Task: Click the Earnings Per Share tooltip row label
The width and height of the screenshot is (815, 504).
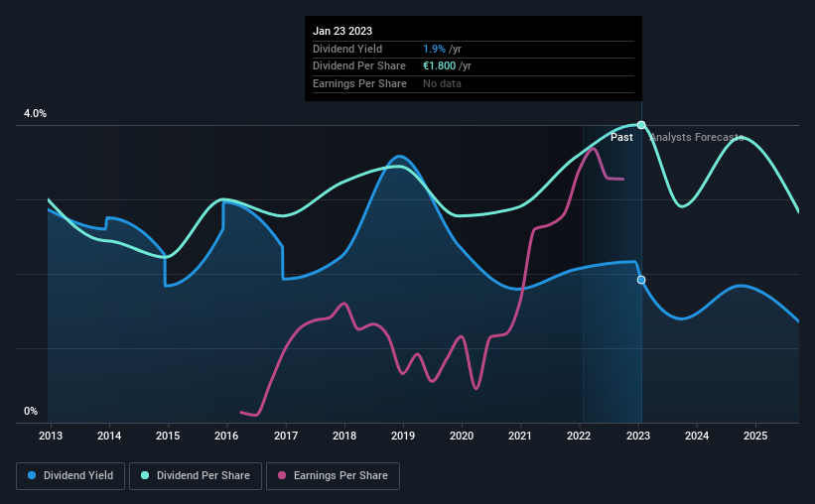Action: point(359,83)
